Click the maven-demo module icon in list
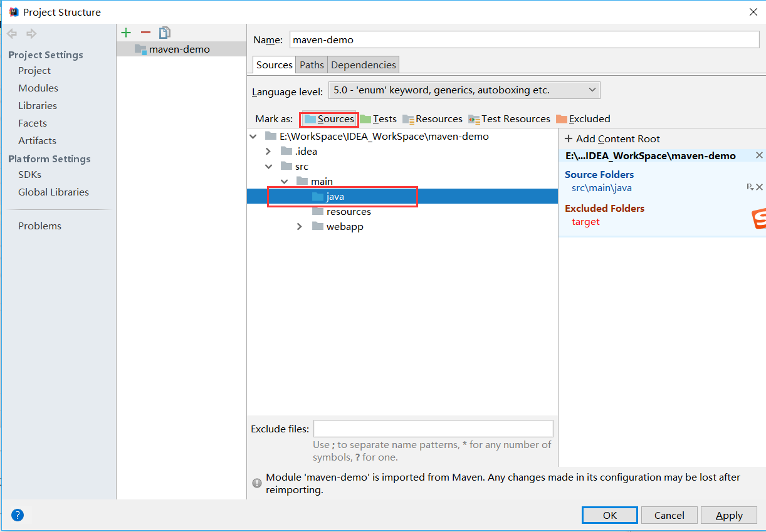 140,50
